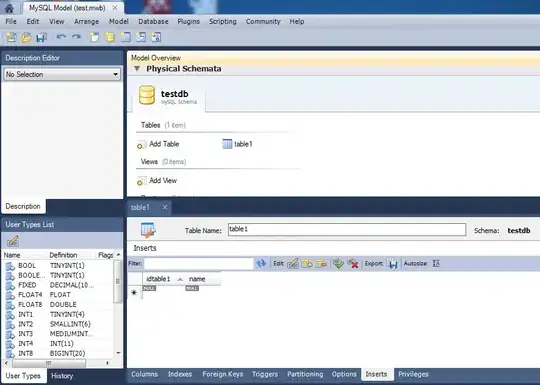Switch to the History tab
Image resolution: width=540 pixels, height=385 pixels.
tap(62, 376)
